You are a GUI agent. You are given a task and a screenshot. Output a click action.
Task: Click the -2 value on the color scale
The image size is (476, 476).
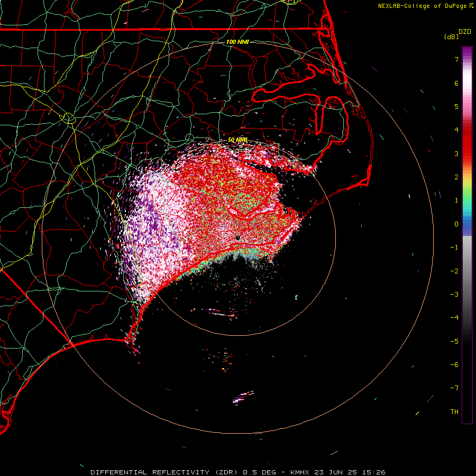tap(454, 271)
